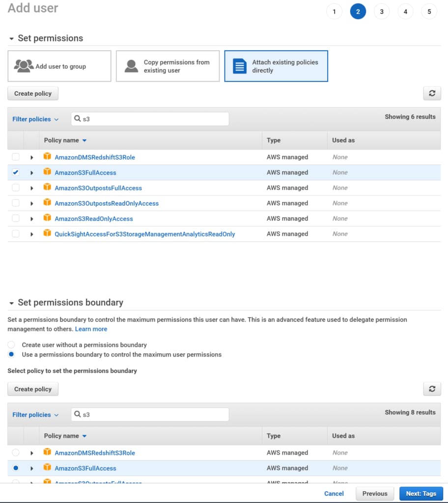Click the group icon in Add user to group
This screenshot has width=448, height=503.
pos(24,66)
